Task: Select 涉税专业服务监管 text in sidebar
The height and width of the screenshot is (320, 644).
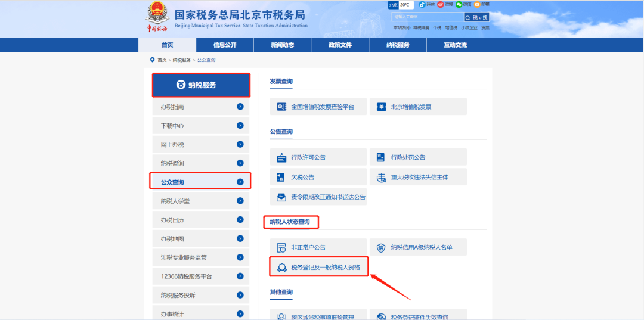Action: (184, 257)
